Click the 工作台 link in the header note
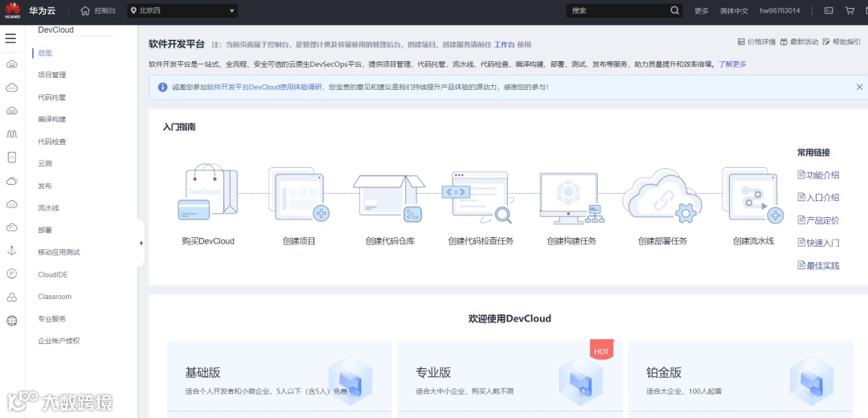Screen dimensions: 868x418 click(x=504, y=45)
